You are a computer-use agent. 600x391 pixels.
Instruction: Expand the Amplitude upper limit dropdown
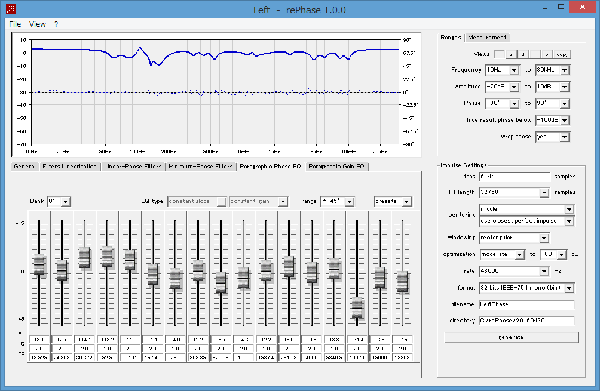tap(564, 87)
